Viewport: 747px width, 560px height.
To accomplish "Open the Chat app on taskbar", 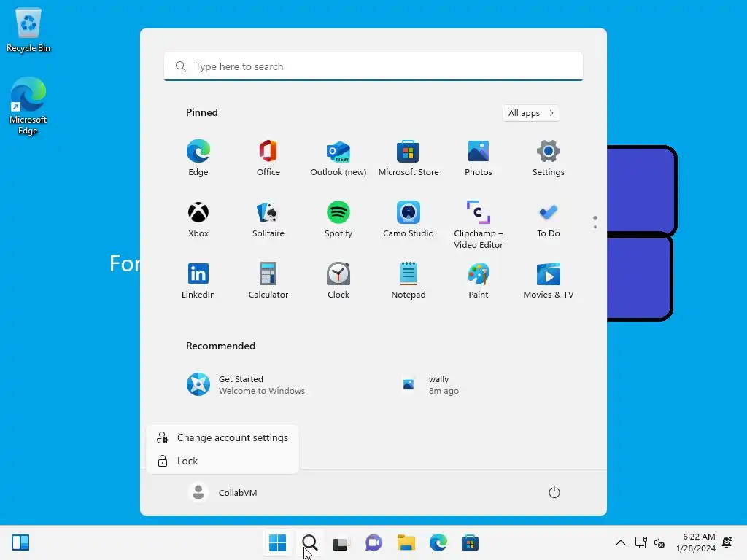I will coord(373,542).
